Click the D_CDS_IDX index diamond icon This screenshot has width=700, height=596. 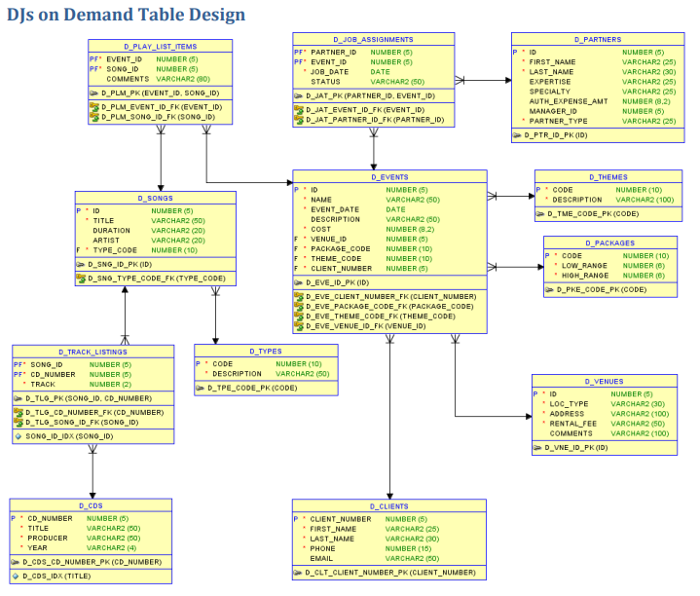(16, 577)
